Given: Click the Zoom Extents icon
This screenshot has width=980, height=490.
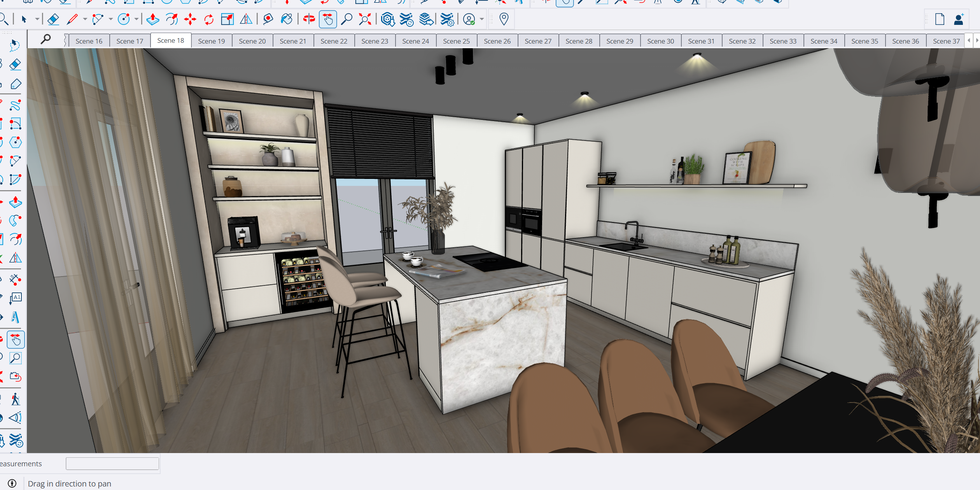Looking at the screenshot, I should (x=365, y=19).
